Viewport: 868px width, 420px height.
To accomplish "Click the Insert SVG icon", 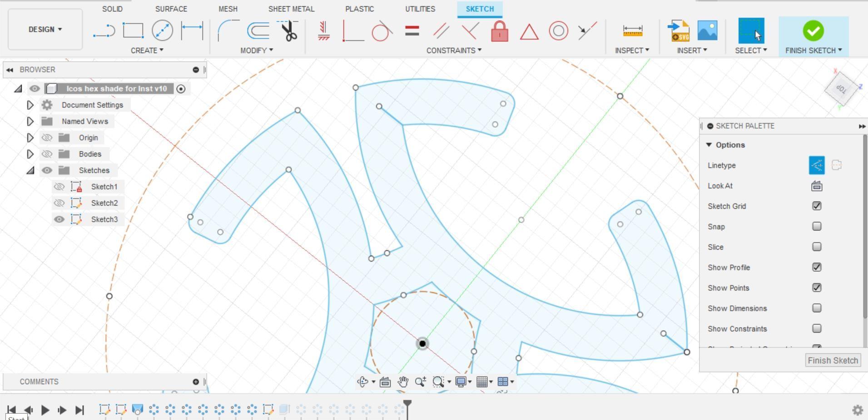I will coord(678,31).
